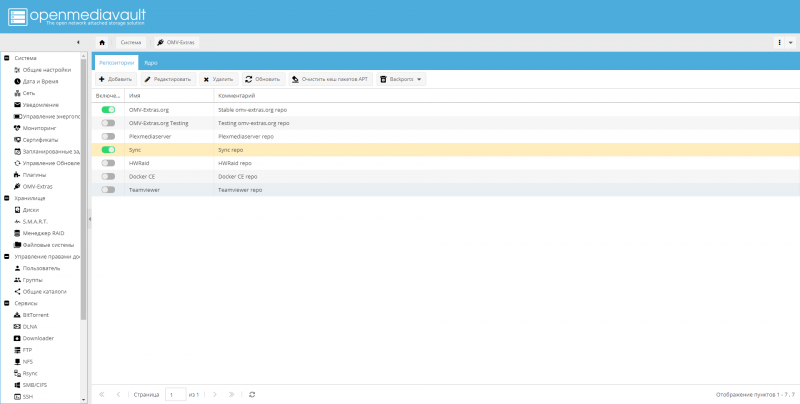Enable the HWRaid repo toggle
The image size is (800, 404).
tap(108, 163)
